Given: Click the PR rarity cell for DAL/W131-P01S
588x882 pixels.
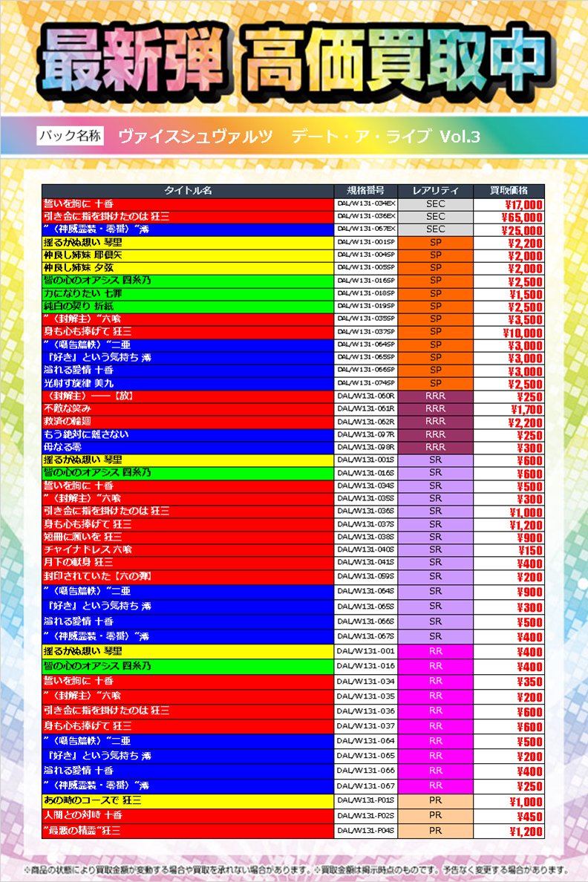Looking at the screenshot, I should tap(436, 800).
